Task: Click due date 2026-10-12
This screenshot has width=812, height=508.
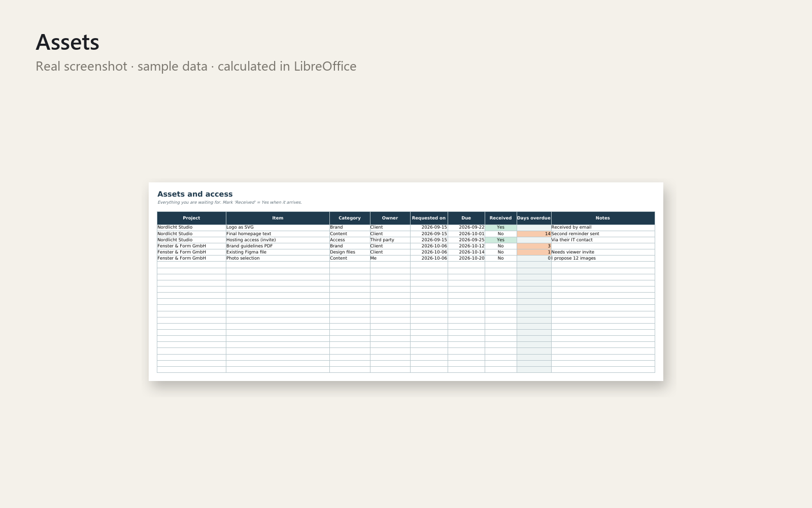Action: (x=466, y=246)
